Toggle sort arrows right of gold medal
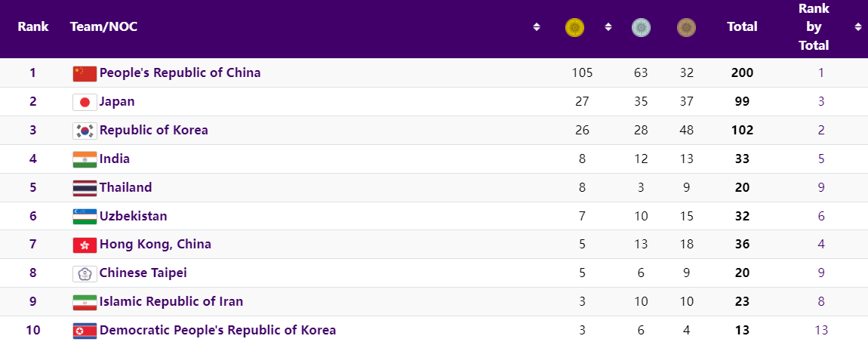This screenshot has height=342, width=868. pos(608,27)
